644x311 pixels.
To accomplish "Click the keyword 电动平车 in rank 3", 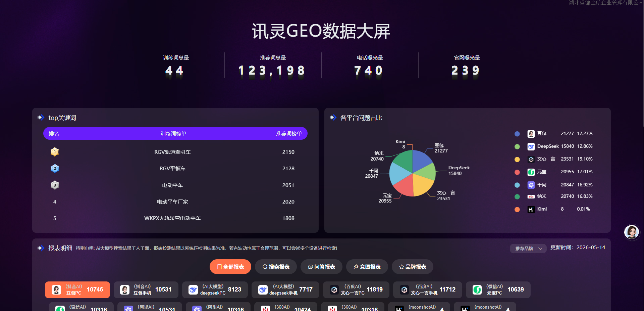I will (x=172, y=185).
